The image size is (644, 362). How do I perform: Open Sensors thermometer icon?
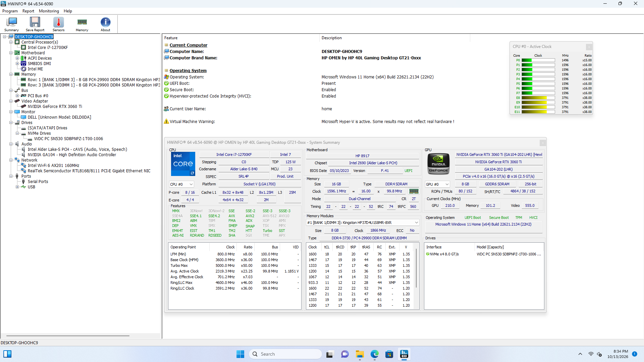point(58,24)
